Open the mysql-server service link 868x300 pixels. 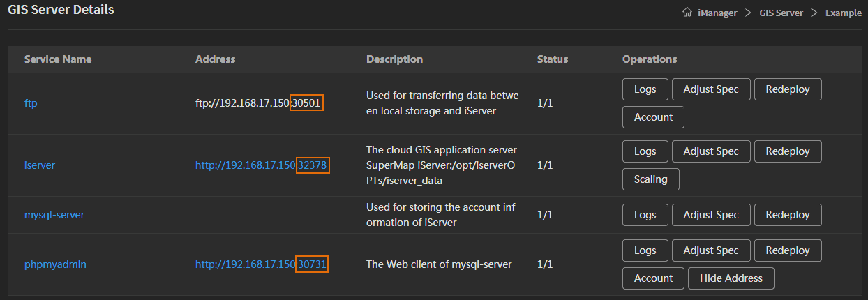pyautogui.click(x=54, y=215)
